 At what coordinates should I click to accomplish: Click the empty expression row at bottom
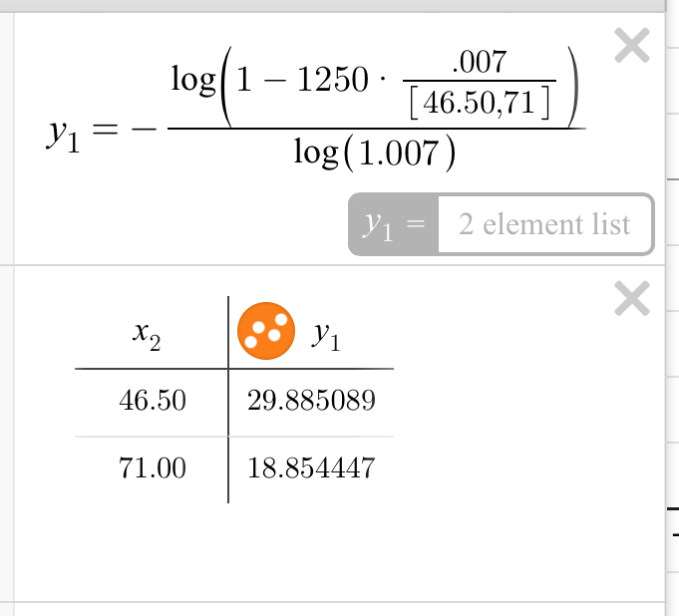tap(339, 608)
